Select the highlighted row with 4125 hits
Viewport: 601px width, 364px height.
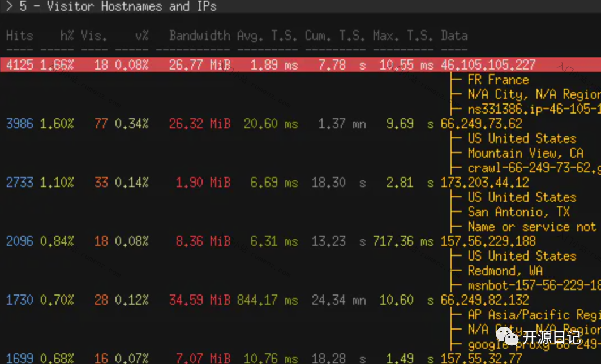(x=300, y=64)
